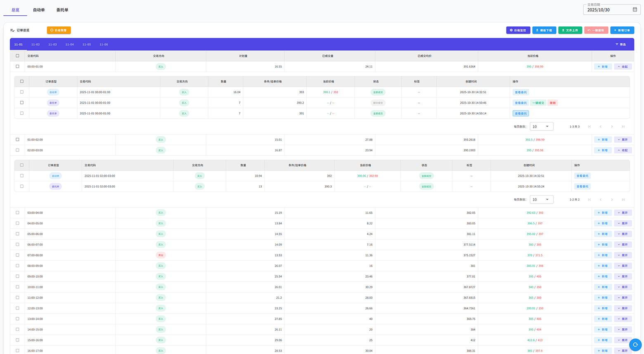This screenshot has width=644, height=354.
Task: Tick the select-all checkbox beside 交易代码 header
Action: [x=17, y=56]
